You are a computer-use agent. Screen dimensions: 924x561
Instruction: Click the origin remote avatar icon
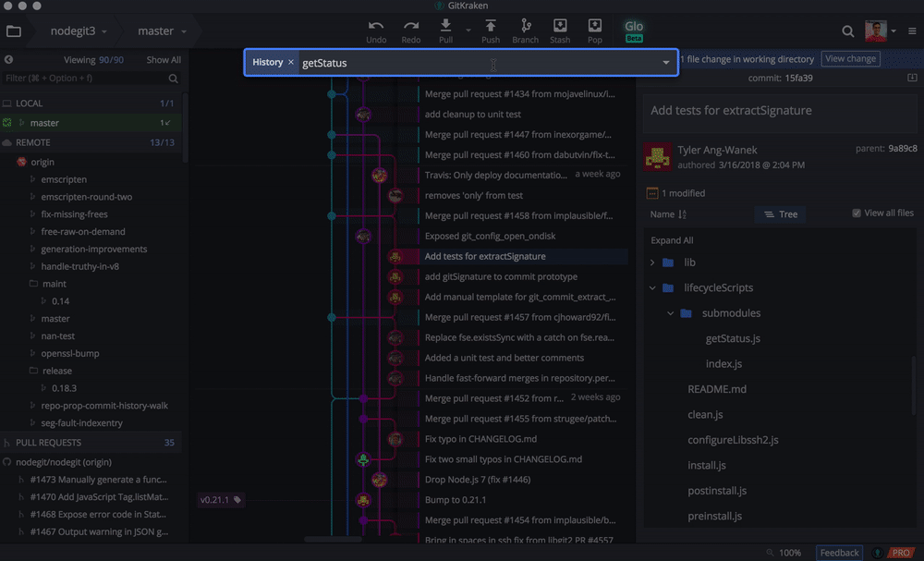coord(22,162)
